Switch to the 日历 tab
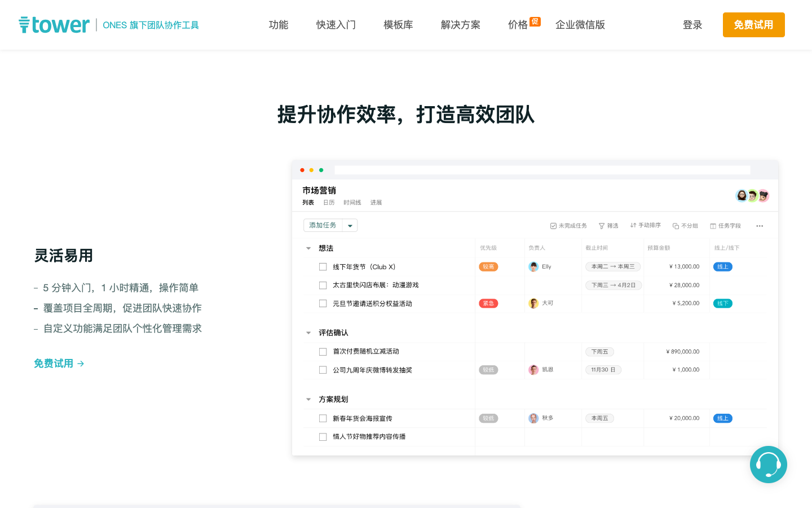 pyautogui.click(x=329, y=203)
